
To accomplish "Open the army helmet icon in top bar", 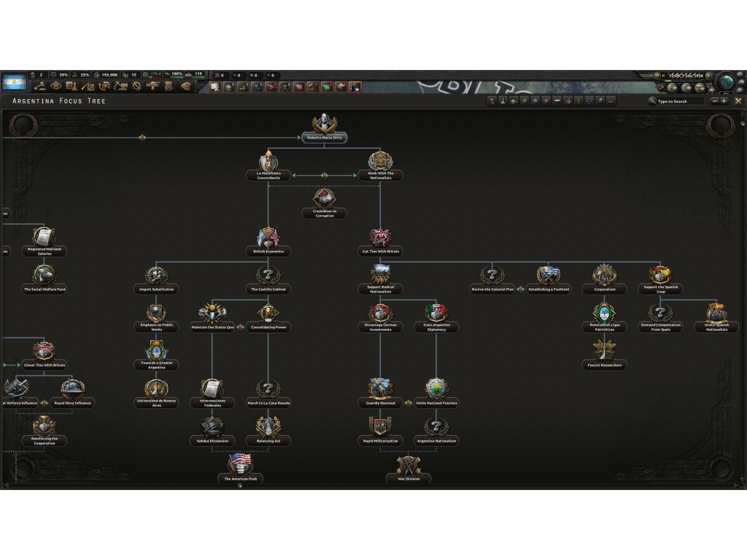I will click(x=186, y=86).
